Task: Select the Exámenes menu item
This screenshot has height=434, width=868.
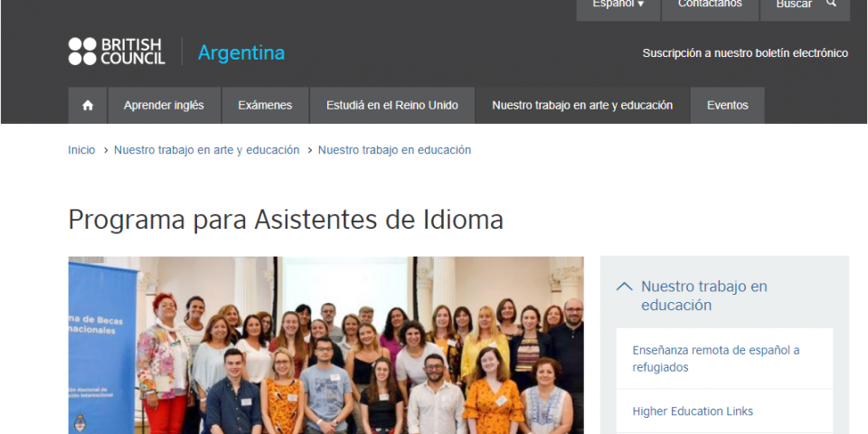Action: (x=265, y=105)
